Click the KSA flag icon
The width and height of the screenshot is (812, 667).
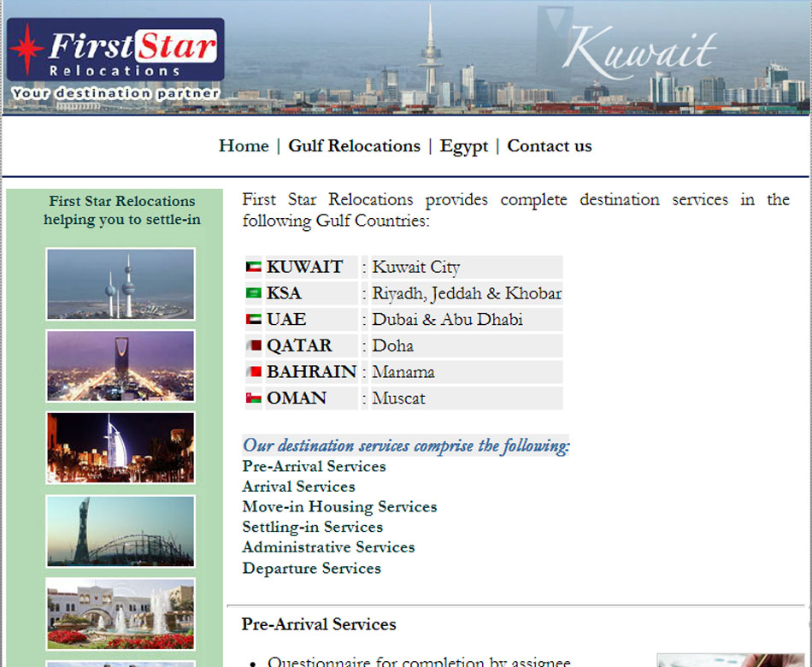click(254, 292)
